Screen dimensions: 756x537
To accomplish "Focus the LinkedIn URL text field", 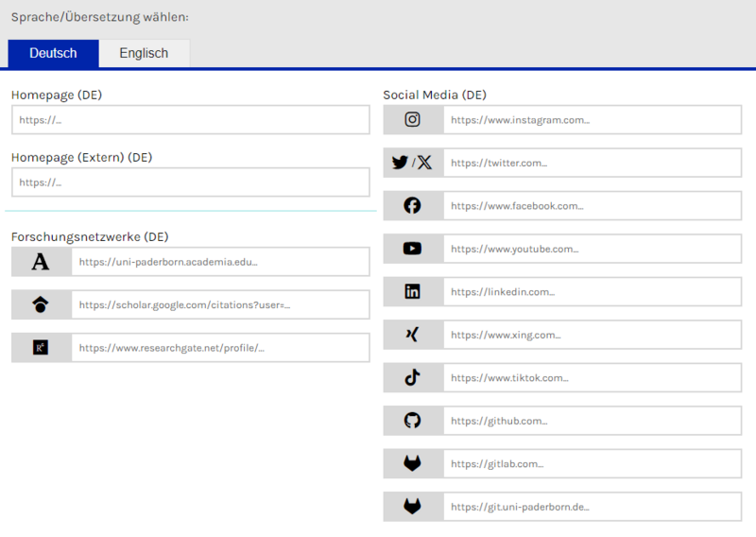I will click(x=592, y=292).
